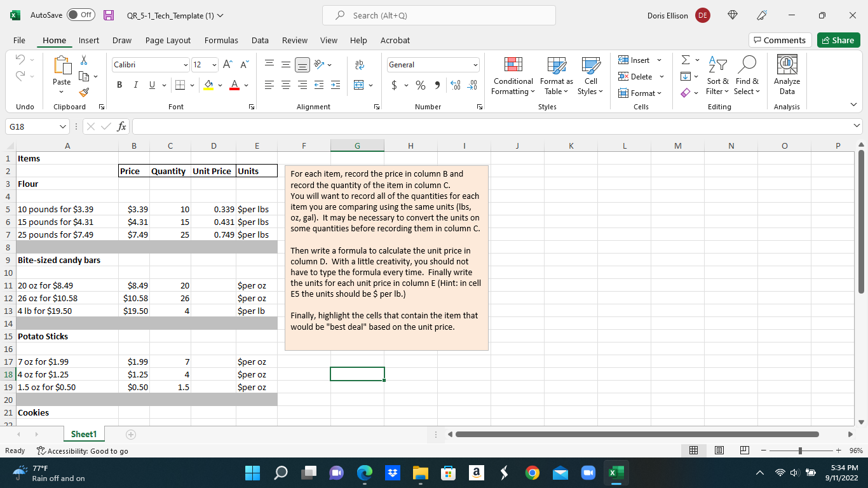Click the Share button
This screenshot has height=488, width=868.
coord(838,40)
